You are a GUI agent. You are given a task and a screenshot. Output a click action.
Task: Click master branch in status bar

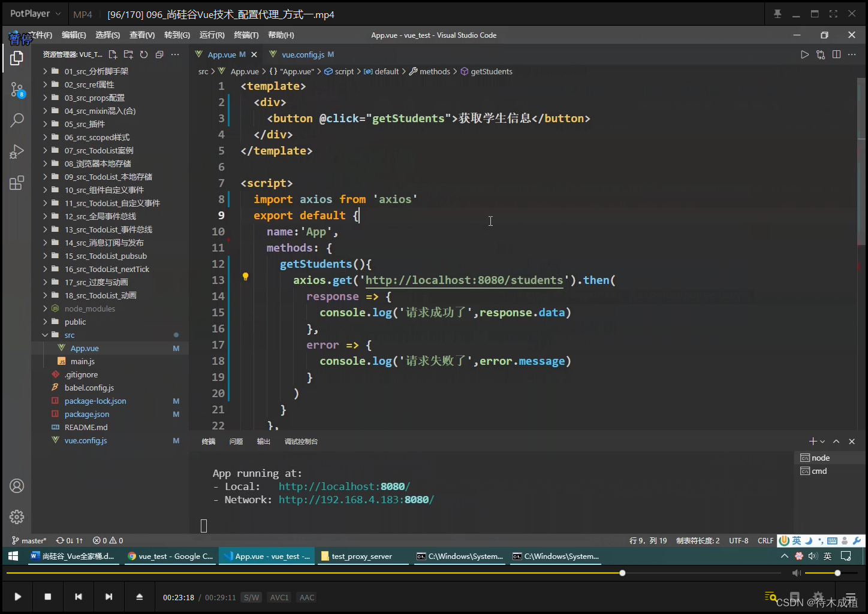(x=29, y=540)
